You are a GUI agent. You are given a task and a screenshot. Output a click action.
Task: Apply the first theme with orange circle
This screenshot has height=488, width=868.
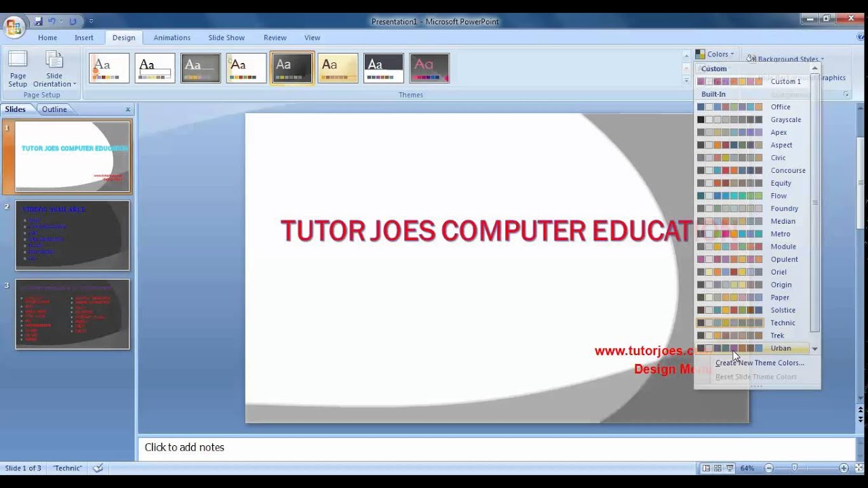click(x=109, y=68)
